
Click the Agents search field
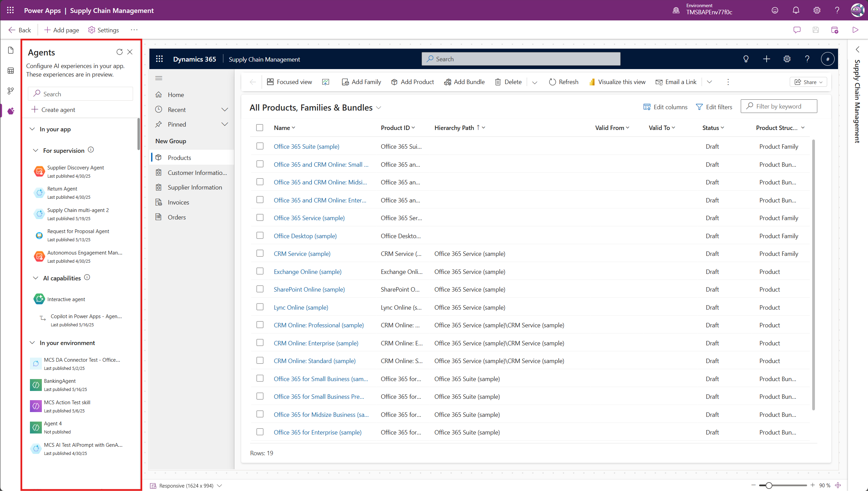[80, 94]
